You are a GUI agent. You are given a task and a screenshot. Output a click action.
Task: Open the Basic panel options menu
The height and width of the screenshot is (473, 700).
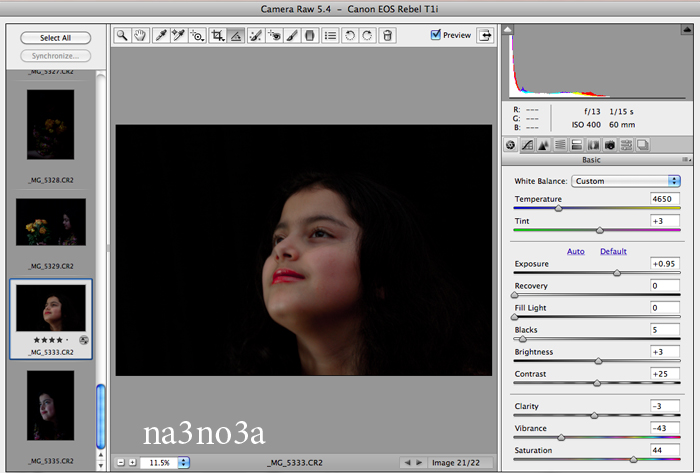click(x=686, y=160)
